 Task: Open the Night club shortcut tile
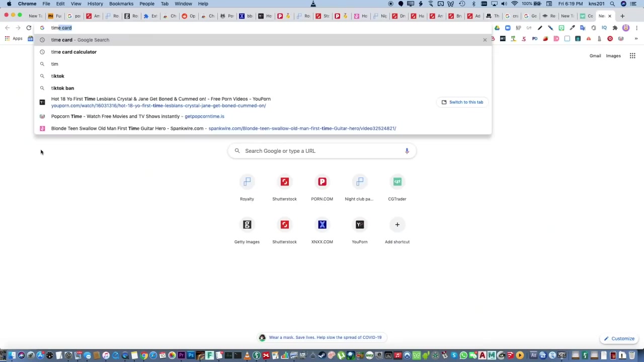click(360, 187)
